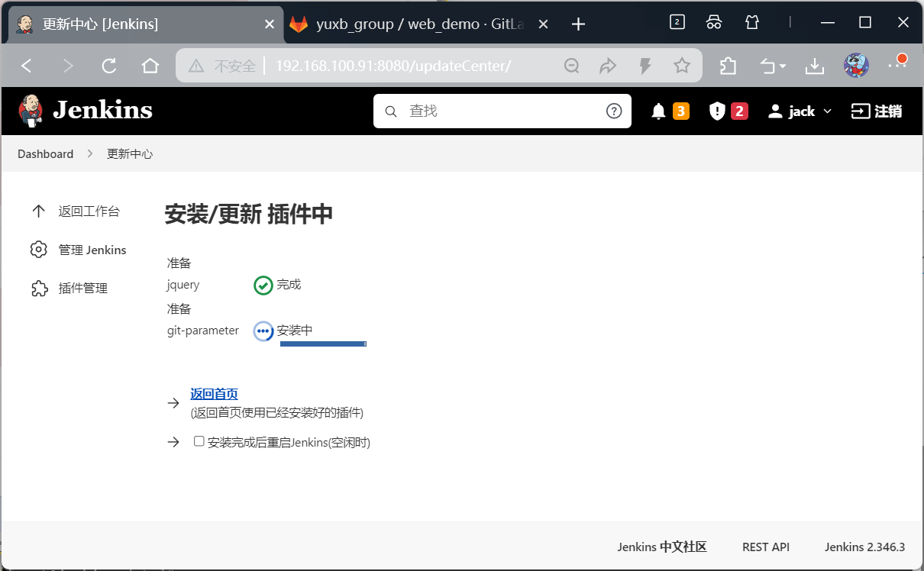Open the search help question mark icon
Screen dimensions: 924x571
(614, 111)
